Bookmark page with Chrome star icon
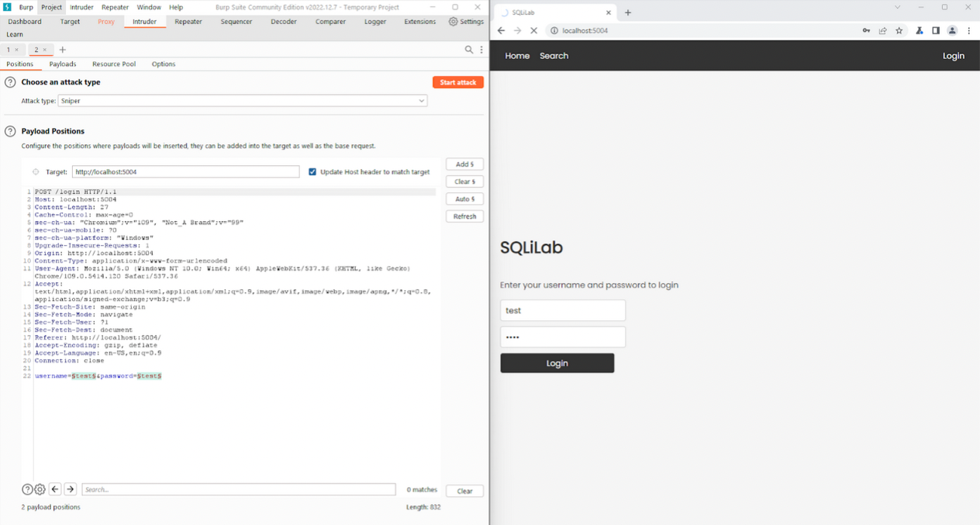The image size is (980, 525). click(x=899, y=31)
